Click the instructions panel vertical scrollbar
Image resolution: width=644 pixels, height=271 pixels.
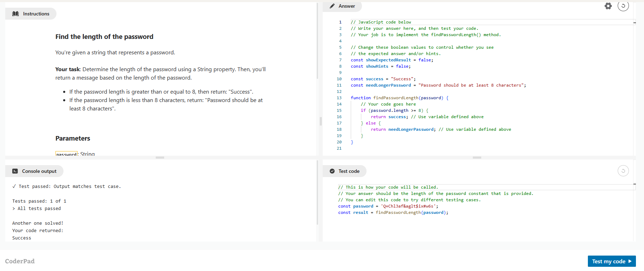[x=317, y=42]
